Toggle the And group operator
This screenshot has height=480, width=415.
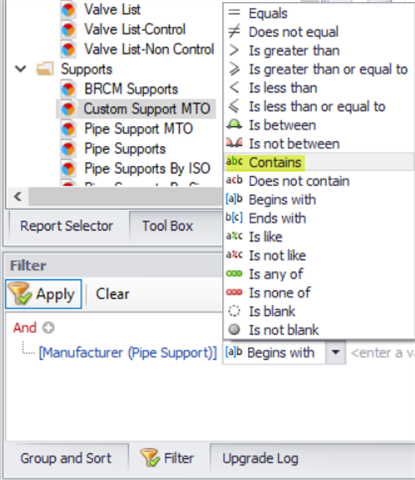(x=25, y=328)
